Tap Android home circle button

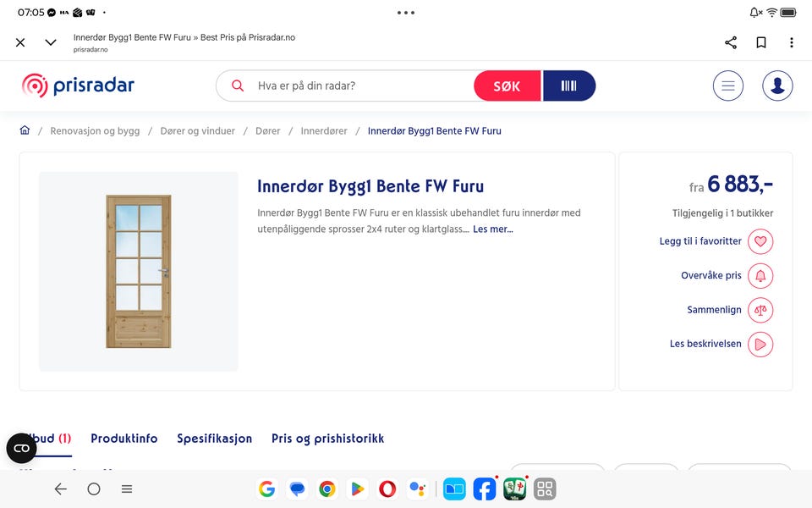pos(94,489)
